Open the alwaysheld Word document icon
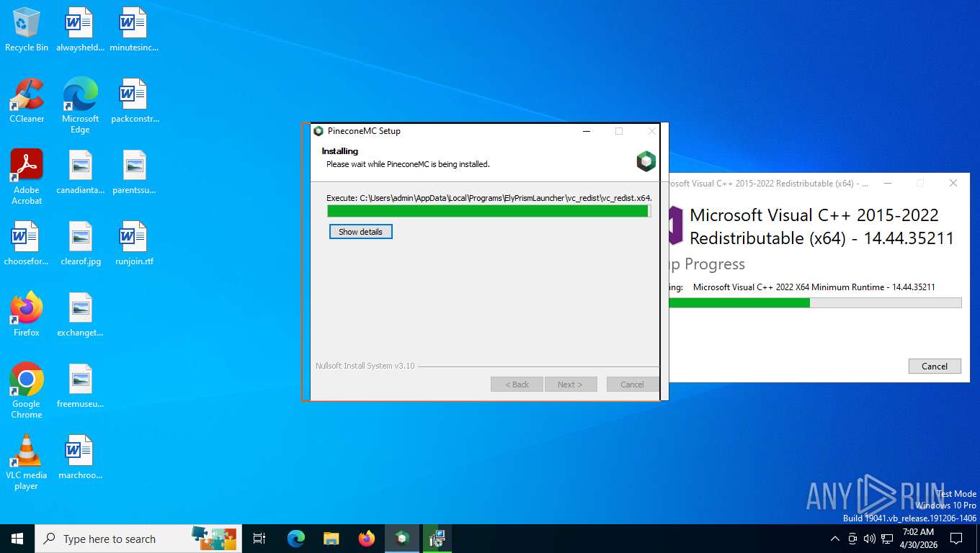The height and width of the screenshot is (553, 980). tap(80, 30)
